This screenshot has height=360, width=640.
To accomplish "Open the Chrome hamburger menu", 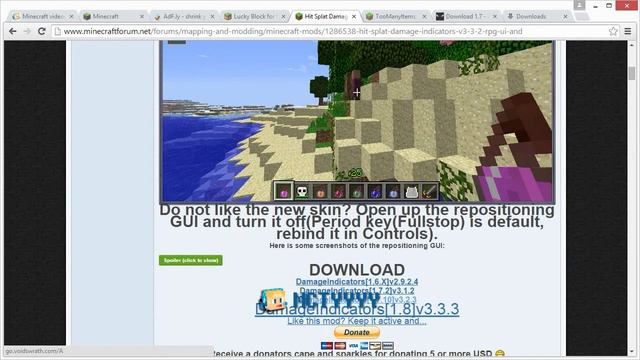I will pyautogui.click(x=628, y=31).
